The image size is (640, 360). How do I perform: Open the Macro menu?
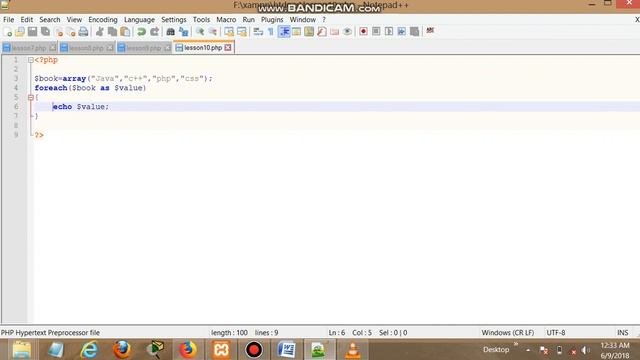(x=226, y=20)
